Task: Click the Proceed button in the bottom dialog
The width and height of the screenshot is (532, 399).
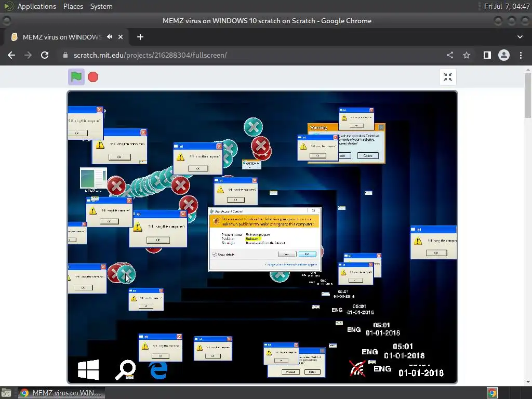Action: 291,372
